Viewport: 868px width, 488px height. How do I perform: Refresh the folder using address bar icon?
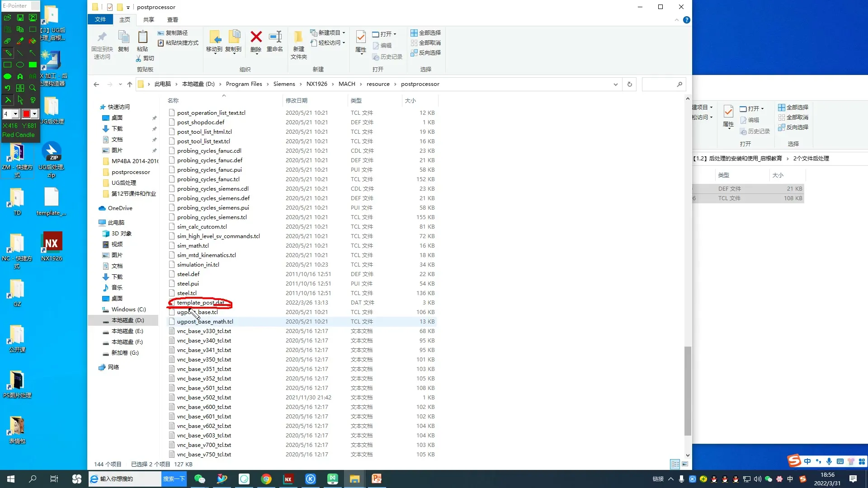coord(629,84)
